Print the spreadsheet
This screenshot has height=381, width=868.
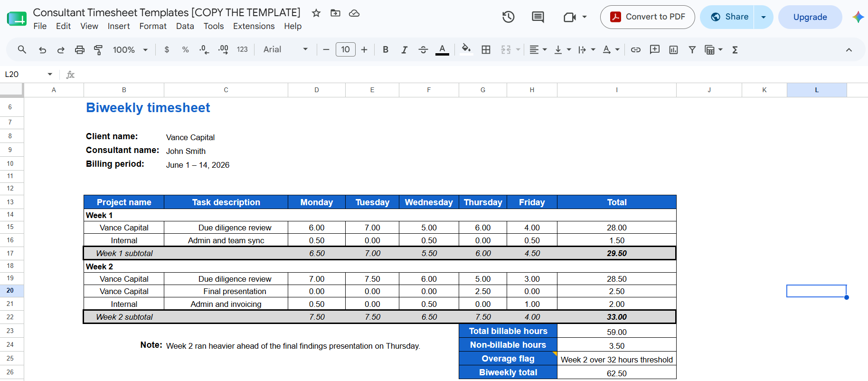(80, 49)
